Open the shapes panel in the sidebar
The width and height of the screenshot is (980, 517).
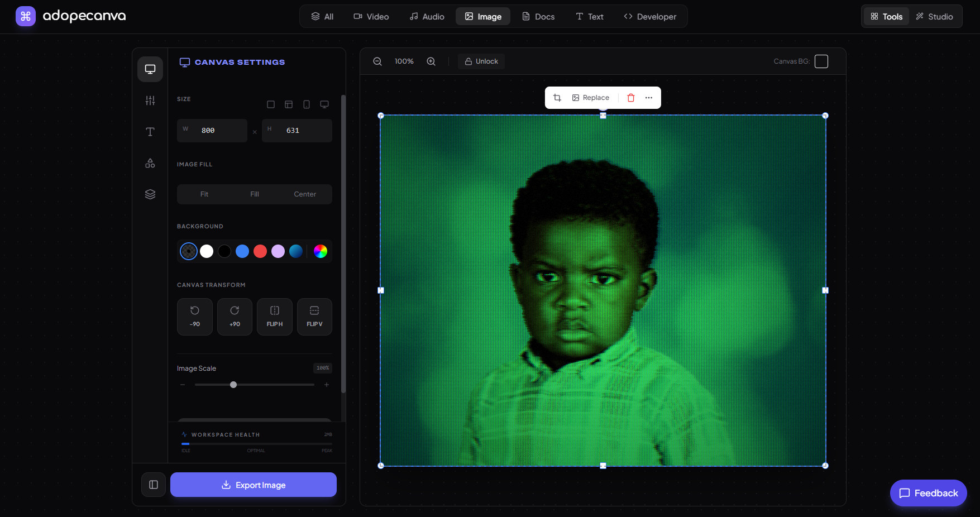(150, 163)
